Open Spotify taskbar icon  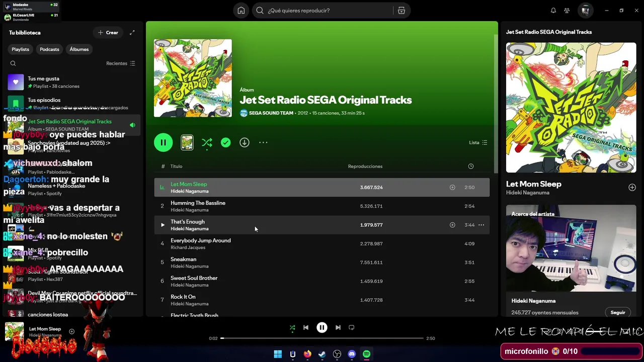tap(367, 354)
